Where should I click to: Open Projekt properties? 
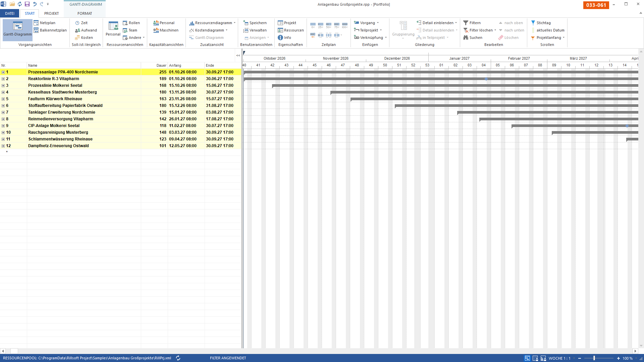(287, 23)
